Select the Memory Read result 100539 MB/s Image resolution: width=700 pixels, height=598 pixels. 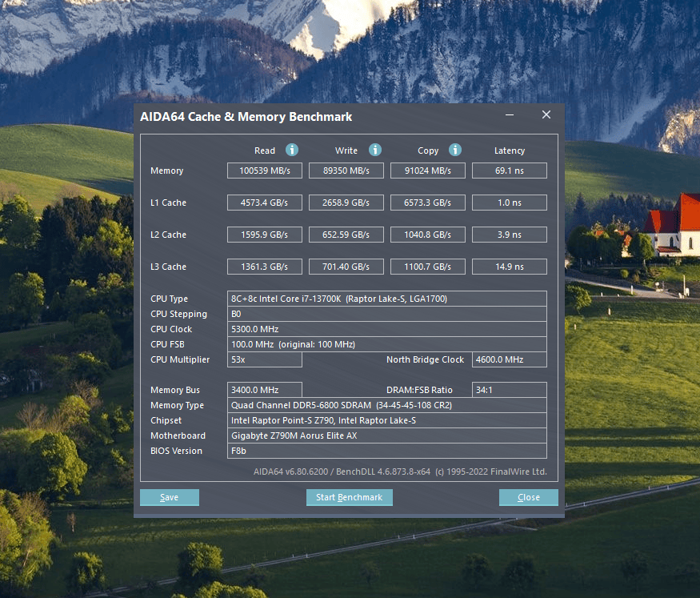coord(265,171)
